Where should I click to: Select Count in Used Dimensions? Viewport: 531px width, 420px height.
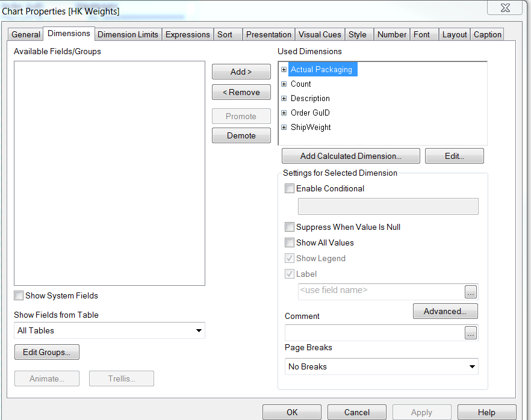click(x=301, y=84)
